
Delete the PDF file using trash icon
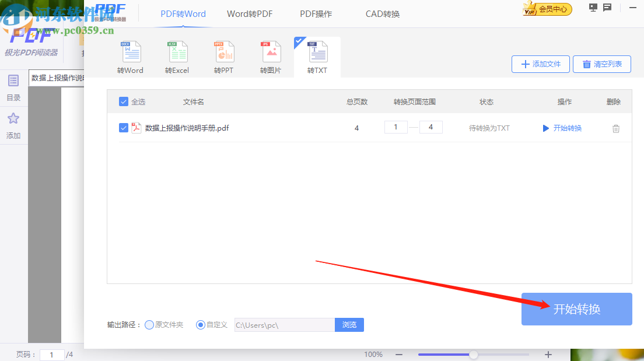pyautogui.click(x=616, y=128)
